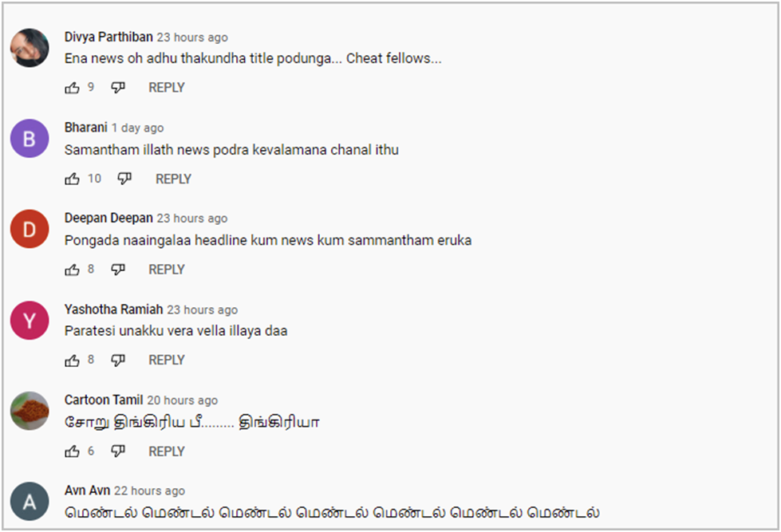The width and height of the screenshot is (781, 532).
Task: Reply to Yashotha Ramiah's comment
Action: [x=167, y=361]
